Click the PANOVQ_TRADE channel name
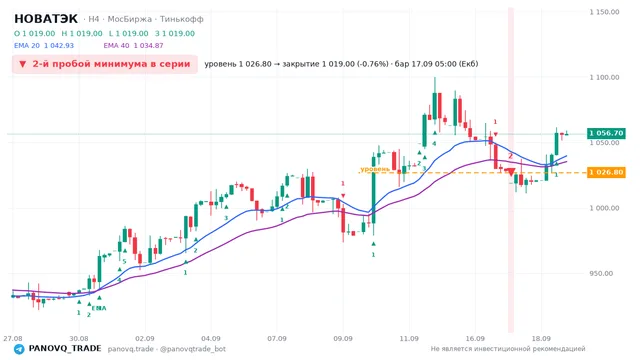Viewport: 640px width, 360px height. [65, 349]
